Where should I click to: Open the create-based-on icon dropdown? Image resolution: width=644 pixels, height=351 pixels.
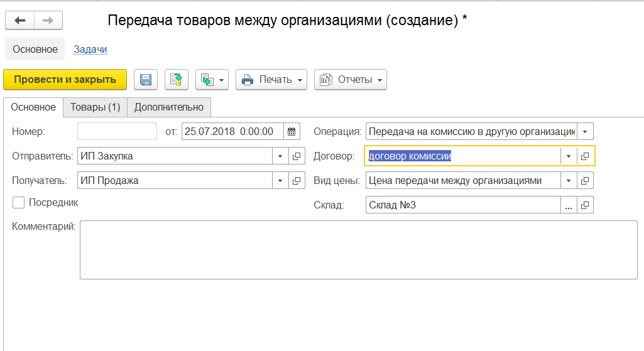coord(212,80)
